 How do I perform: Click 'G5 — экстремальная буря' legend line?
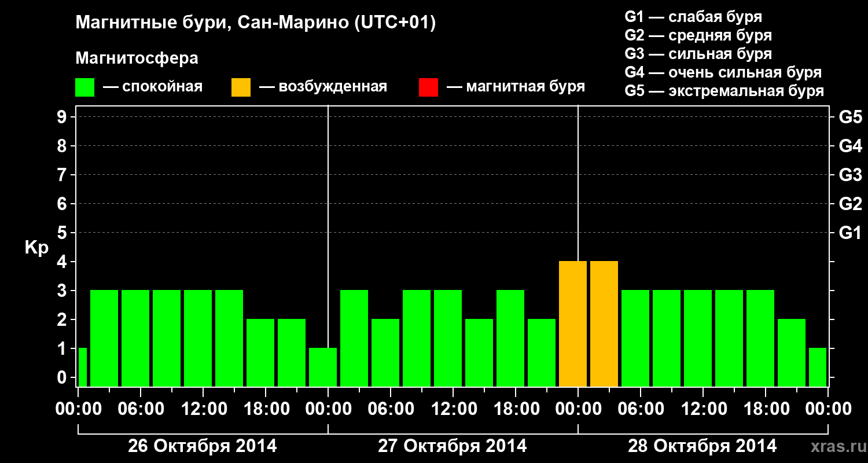coord(724,91)
